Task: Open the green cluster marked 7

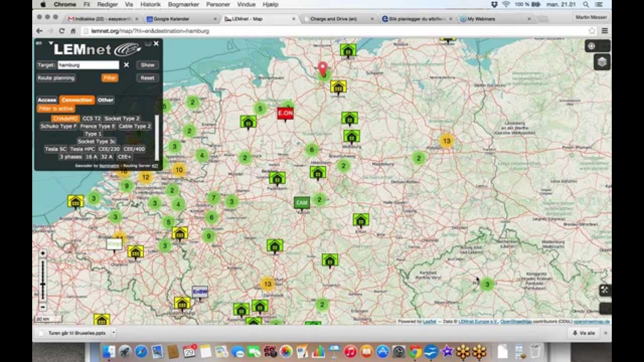Action: [213, 198]
